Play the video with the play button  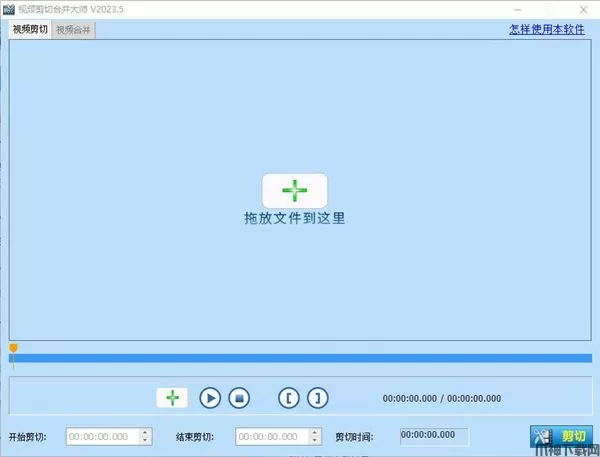click(210, 398)
